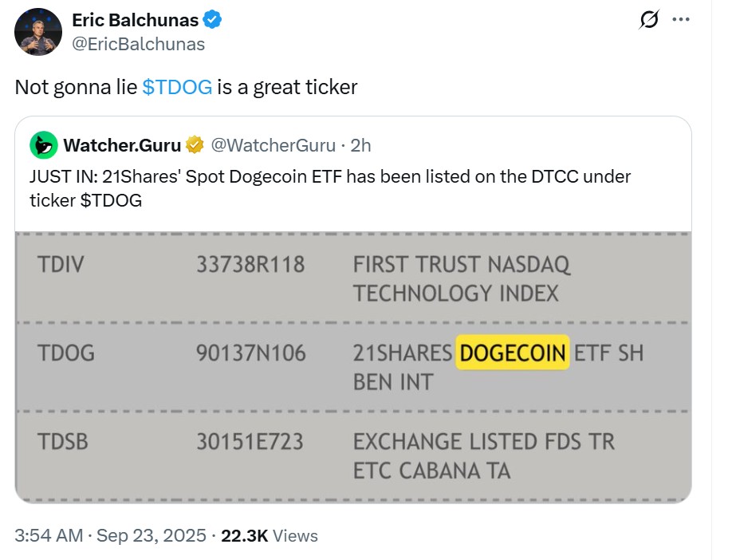Click the CUSIP 90137N106 in the image

(x=250, y=353)
